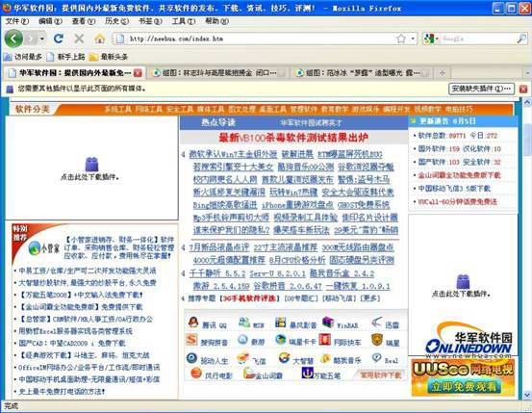This screenshot has width=532, height=413.
Task: Open a new tab with plus button
Action: tap(443, 72)
